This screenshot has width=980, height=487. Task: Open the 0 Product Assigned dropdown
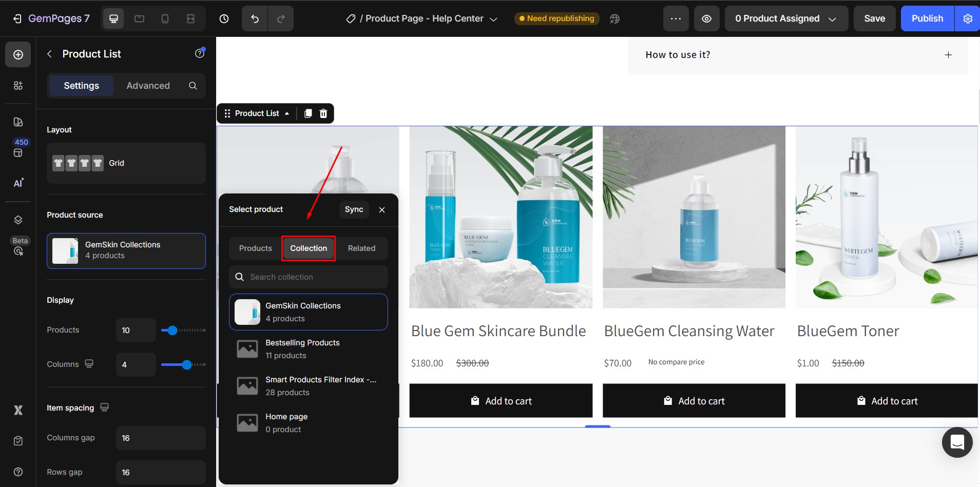(785, 18)
